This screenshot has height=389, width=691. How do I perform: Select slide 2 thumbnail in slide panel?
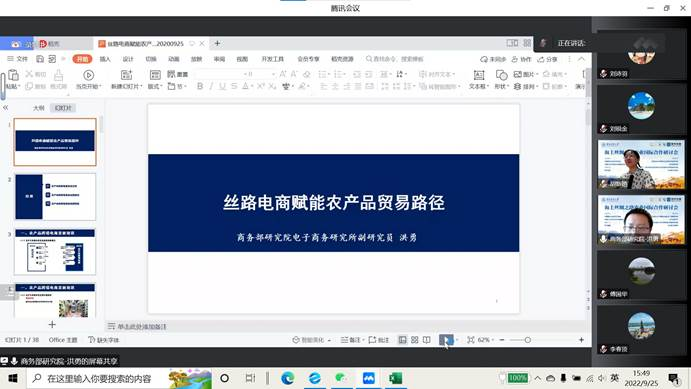55,196
